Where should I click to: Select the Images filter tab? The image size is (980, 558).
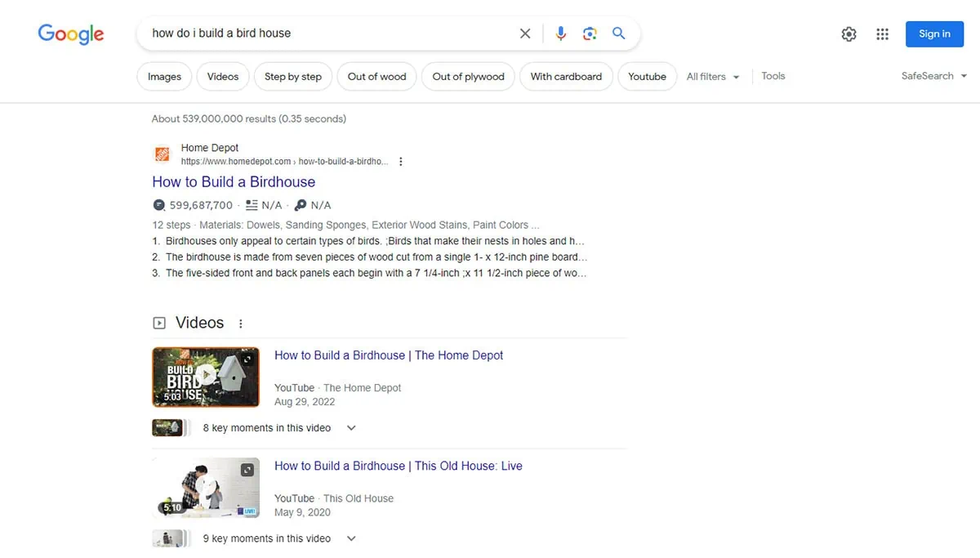164,77
